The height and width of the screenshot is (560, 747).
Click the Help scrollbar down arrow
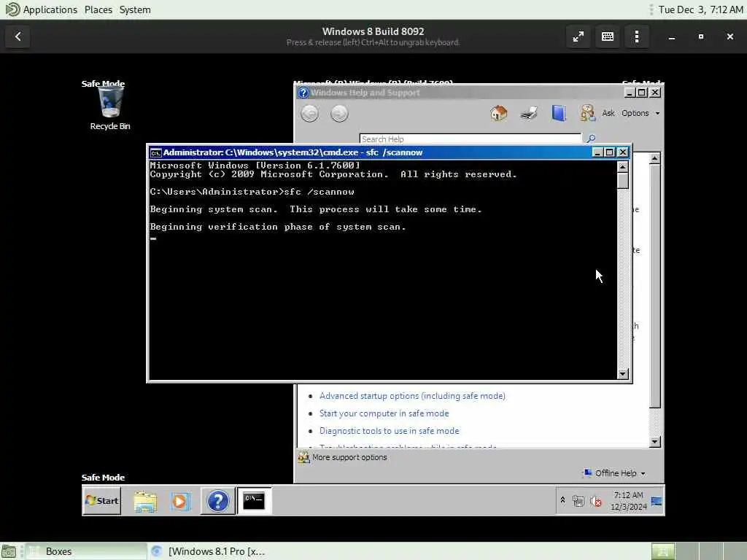[655, 442]
